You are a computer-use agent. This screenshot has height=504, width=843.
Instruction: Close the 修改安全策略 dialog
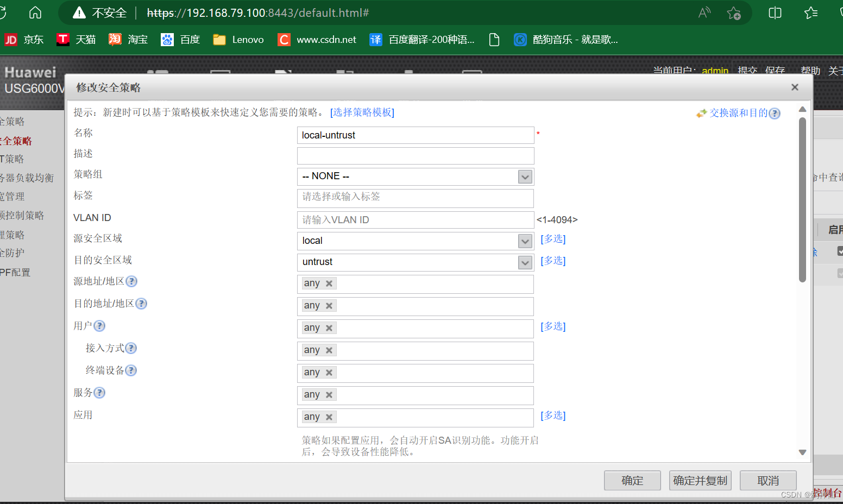point(795,87)
